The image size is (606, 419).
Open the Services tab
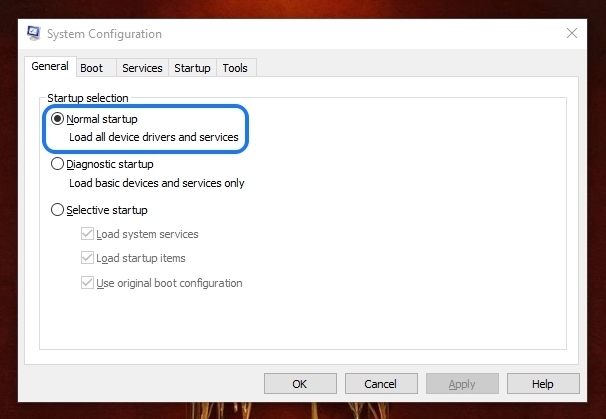[142, 68]
